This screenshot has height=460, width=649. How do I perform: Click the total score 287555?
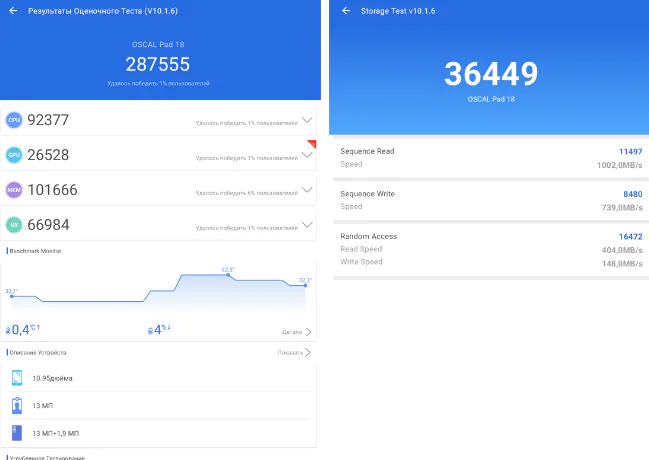[158, 64]
